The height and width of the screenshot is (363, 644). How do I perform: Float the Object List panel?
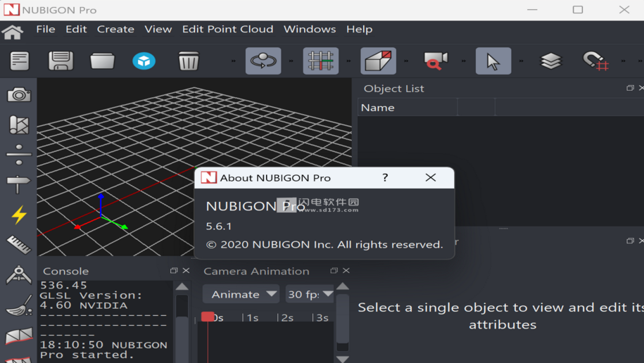(630, 88)
